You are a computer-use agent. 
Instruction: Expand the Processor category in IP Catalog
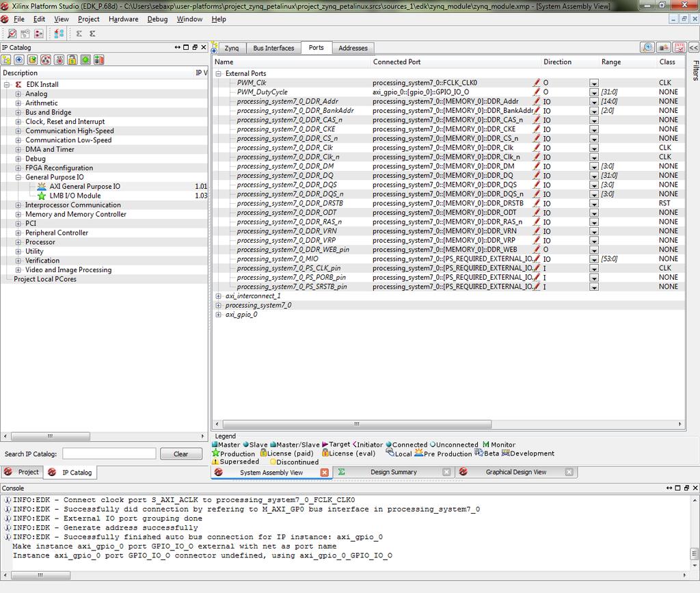[x=18, y=242]
